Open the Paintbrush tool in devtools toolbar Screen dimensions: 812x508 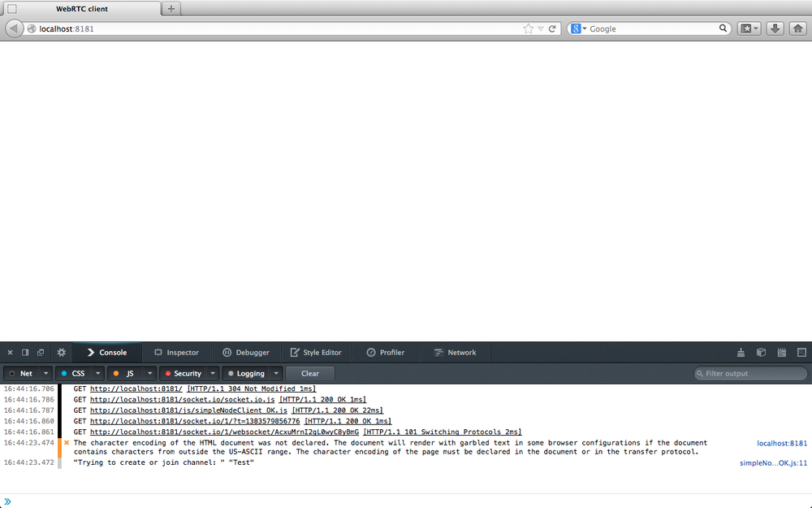(741, 353)
